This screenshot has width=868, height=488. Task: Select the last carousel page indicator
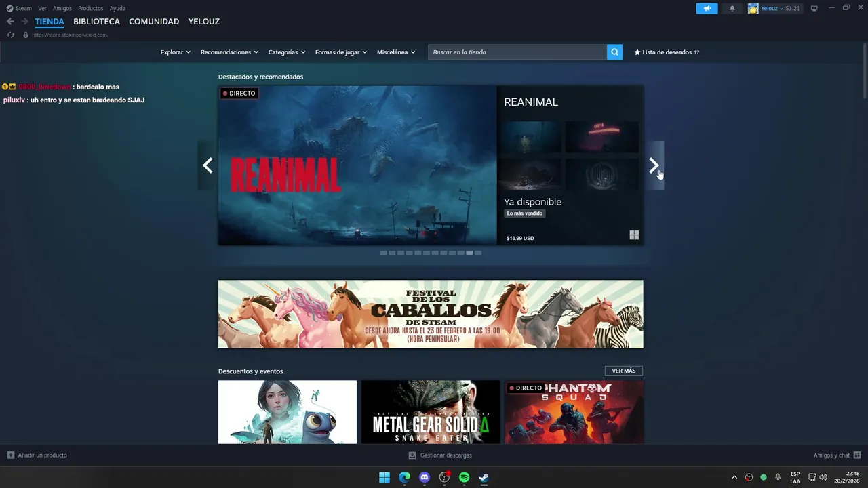(478, 253)
